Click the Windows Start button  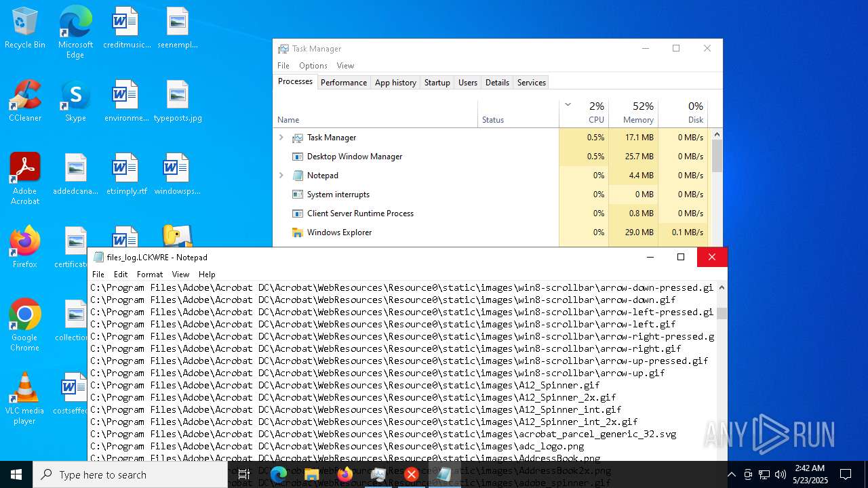coord(16,474)
